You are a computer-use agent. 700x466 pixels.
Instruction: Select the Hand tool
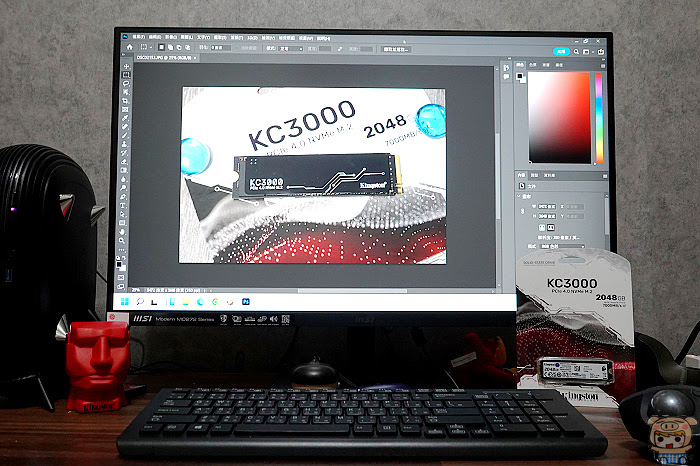(x=122, y=232)
